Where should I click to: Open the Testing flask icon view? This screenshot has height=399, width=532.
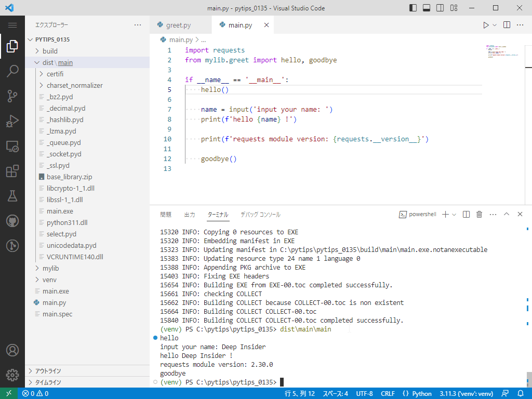[x=12, y=196]
